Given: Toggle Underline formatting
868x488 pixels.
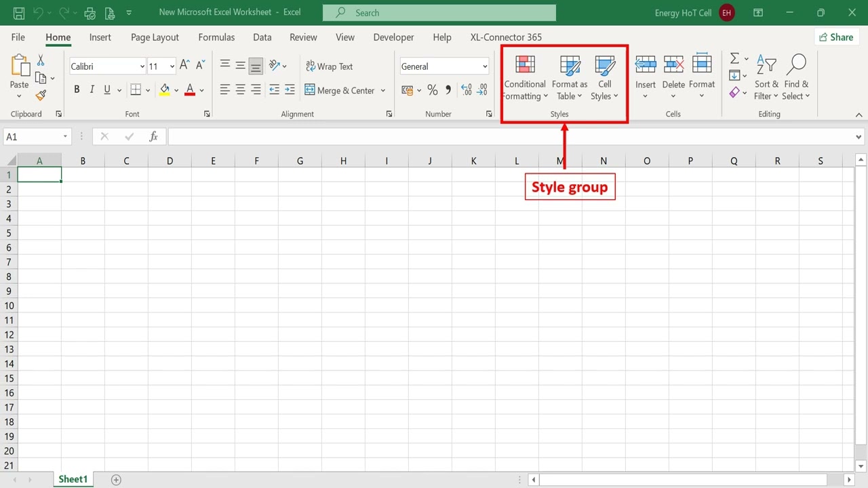Looking at the screenshot, I should (107, 89).
